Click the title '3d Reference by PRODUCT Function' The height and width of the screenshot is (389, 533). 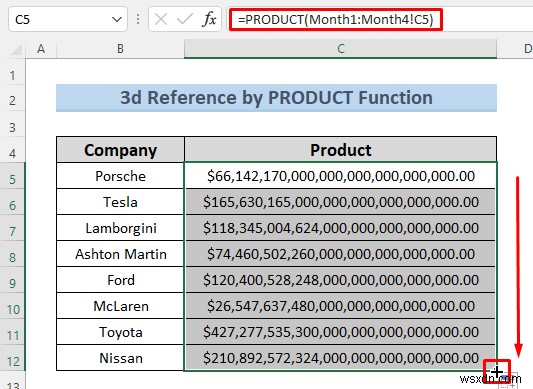276,98
